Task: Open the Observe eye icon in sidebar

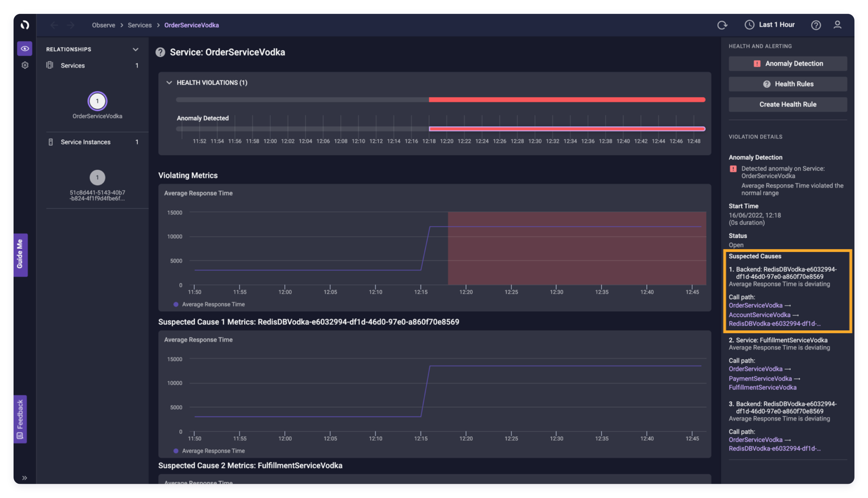Action: pos(25,48)
